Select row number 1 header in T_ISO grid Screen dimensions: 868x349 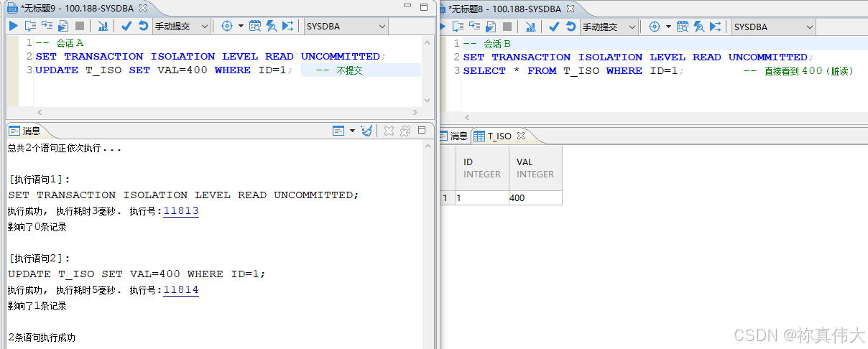click(x=447, y=197)
